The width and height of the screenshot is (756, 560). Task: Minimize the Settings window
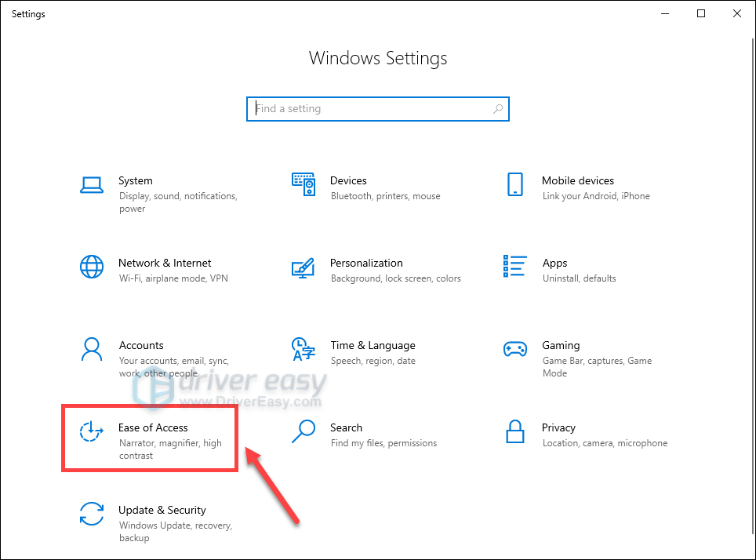(x=665, y=13)
